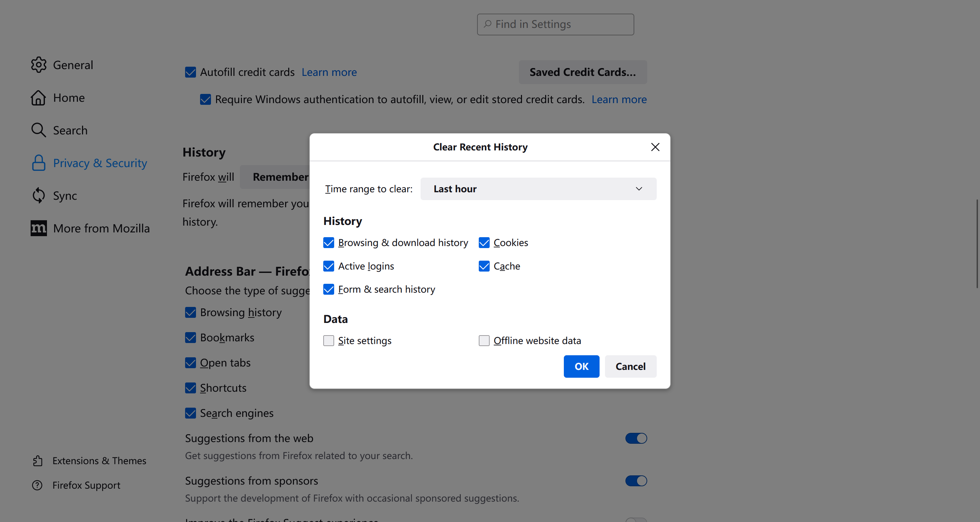Enable the Site settings checkbox
The image size is (980, 522).
[x=329, y=341]
